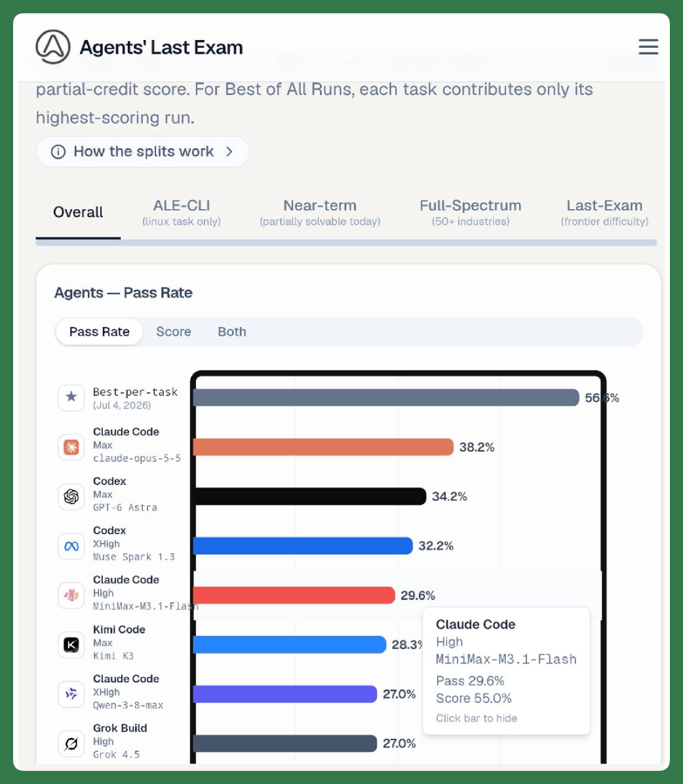683x784 pixels.
Task: Click the Agents' Last Exam logo
Action: [x=53, y=47]
